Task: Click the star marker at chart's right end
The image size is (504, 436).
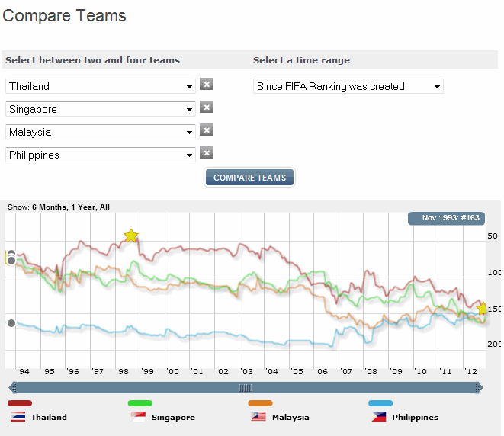Action: 482,309
